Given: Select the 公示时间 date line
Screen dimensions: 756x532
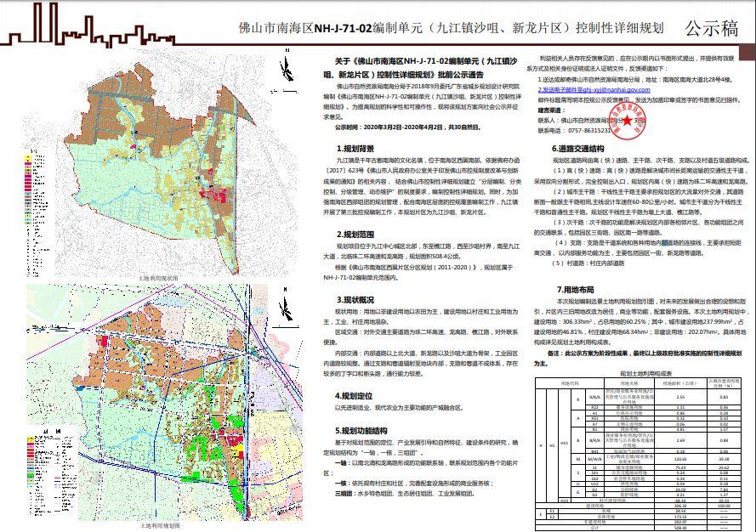Looking at the screenshot, I should coord(408,127).
